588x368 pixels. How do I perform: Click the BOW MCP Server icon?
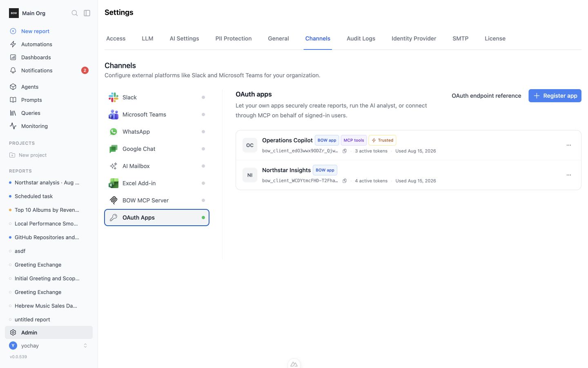(x=114, y=200)
